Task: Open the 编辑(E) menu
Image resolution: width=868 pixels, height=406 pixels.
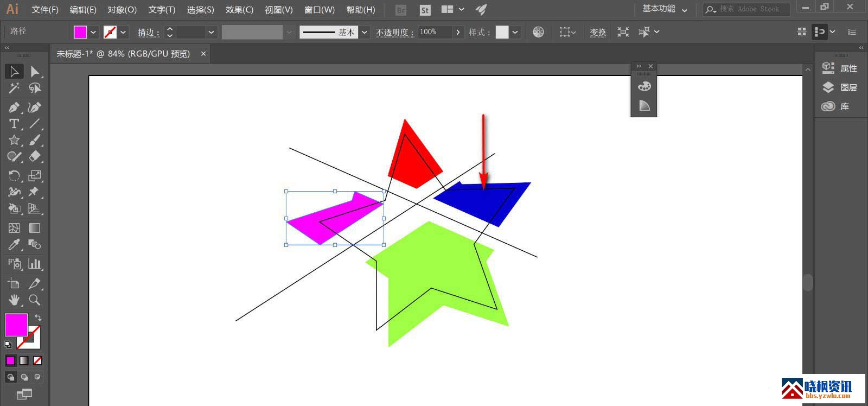Action: point(83,10)
